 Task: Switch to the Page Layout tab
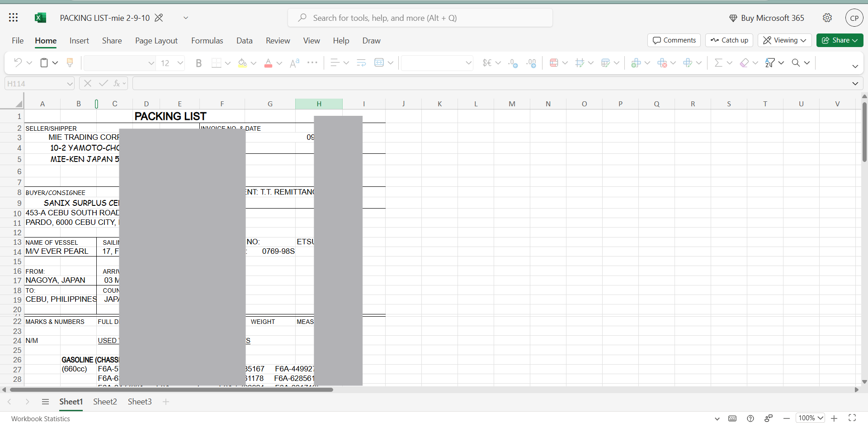(156, 41)
